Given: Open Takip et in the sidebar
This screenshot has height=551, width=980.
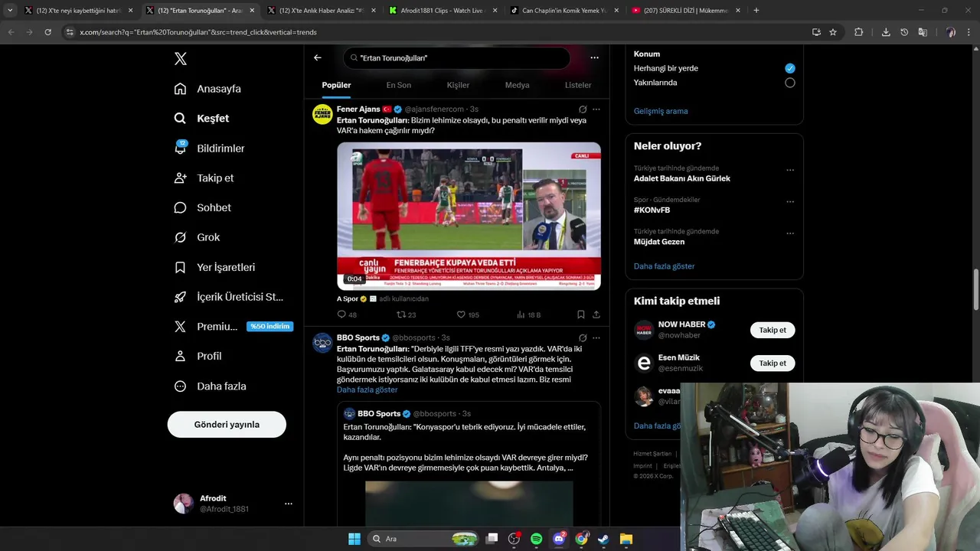Looking at the screenshot, I should [x=204, y=178].
